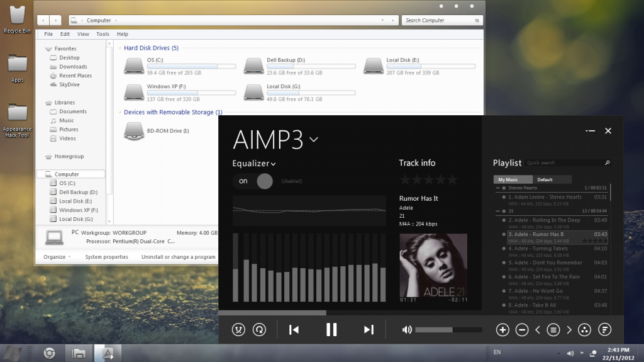Screen dimensions: 644x362
Task: Click the plus icon to add files
Action: click(x=502, y=329)
